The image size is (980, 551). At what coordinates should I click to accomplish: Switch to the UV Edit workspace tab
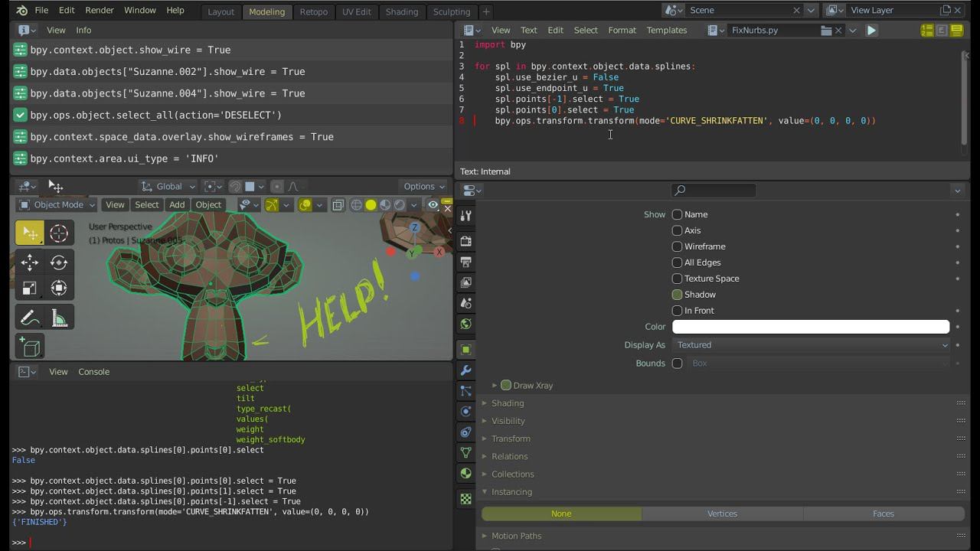click(x=357, y=11)
